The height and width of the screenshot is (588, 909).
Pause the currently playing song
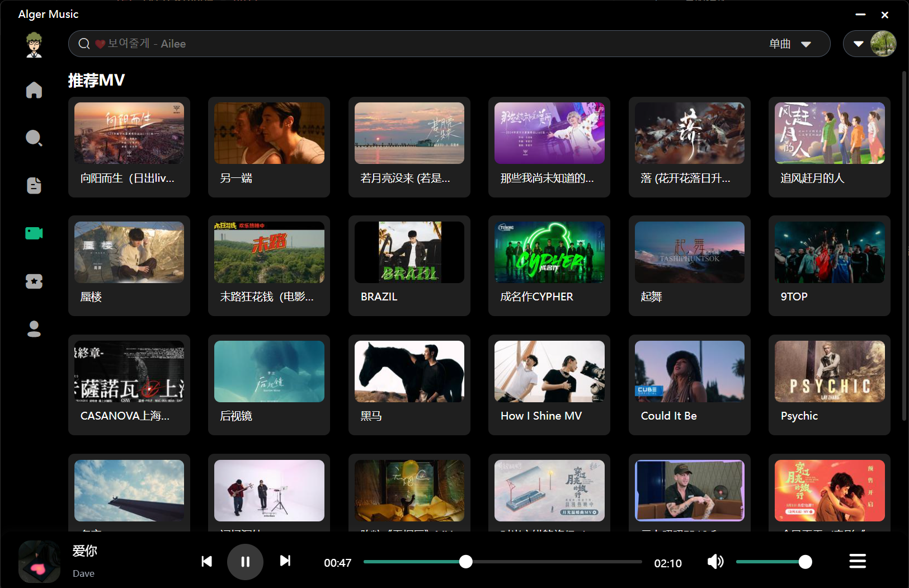[245, 562]
